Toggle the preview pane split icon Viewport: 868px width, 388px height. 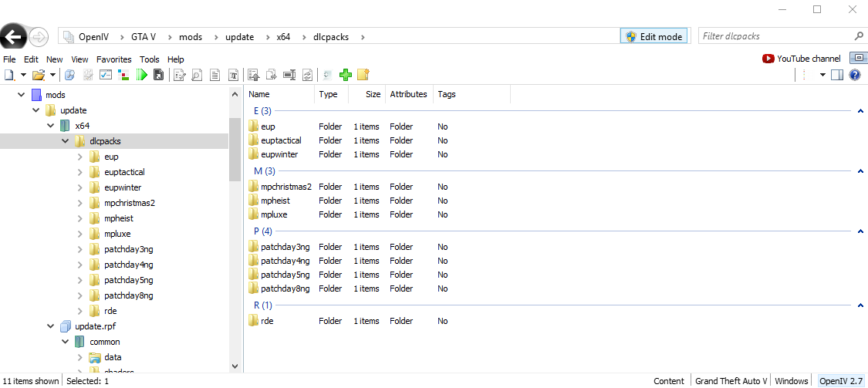(837, 75)
